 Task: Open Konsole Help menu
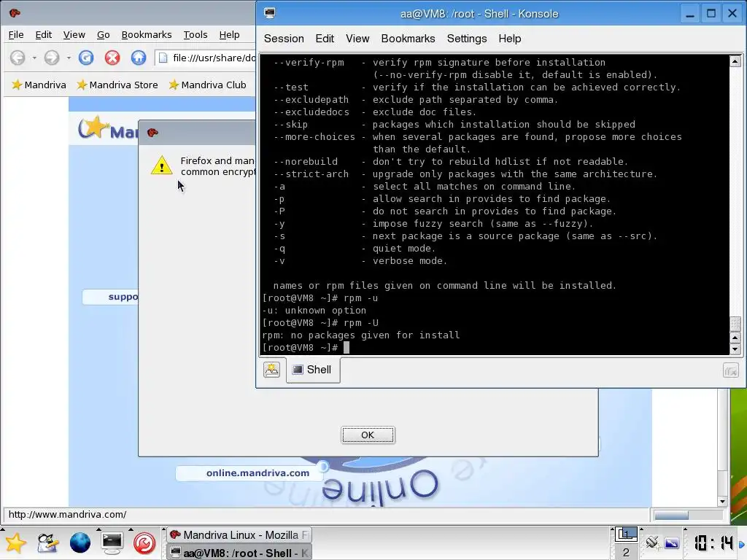[510, 39]
